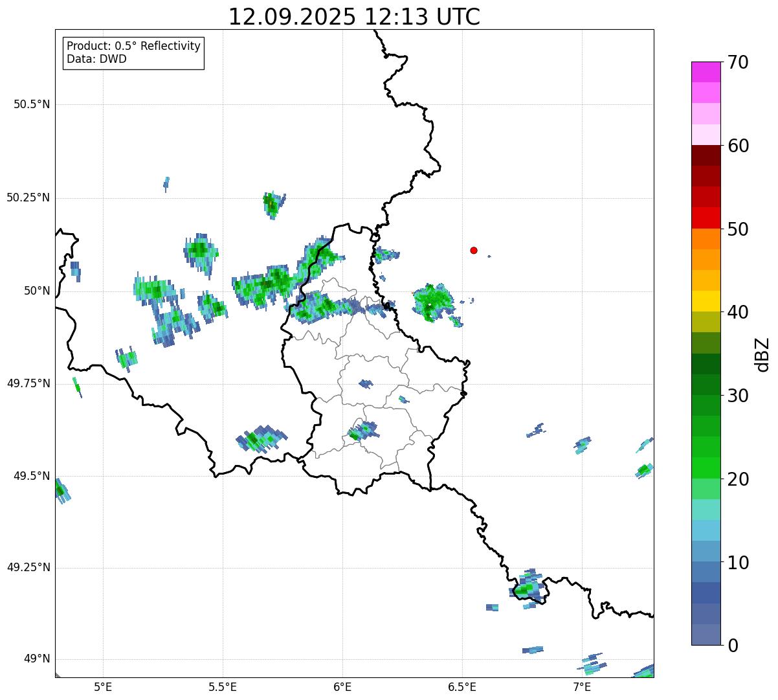Screen dimensions: 778x700
Task: Click the "Data: DWD" label in the info box
Action: pos(96,60)
